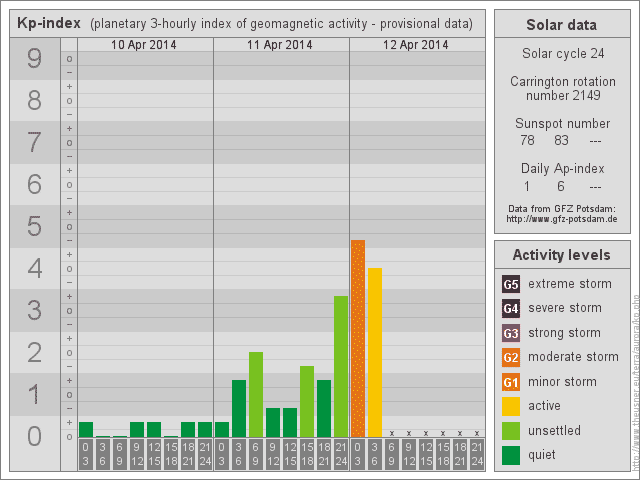Image resolution: width=640 pixels, height=480 pixels.
Task: Select the 10 Apr 2014 date header
Action: coord(145,45)
